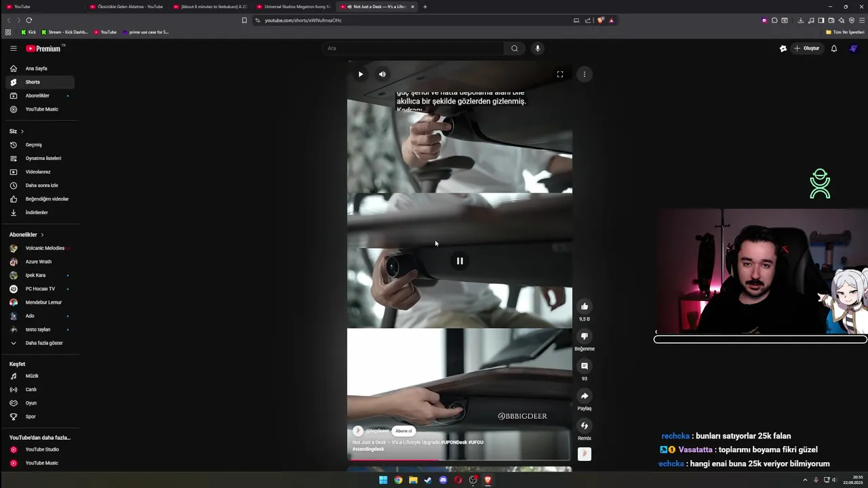This screenshot has height=488, width=868.
Task: Open YouTube Music in the top sidebar section
Action: (x=40, y=109)
